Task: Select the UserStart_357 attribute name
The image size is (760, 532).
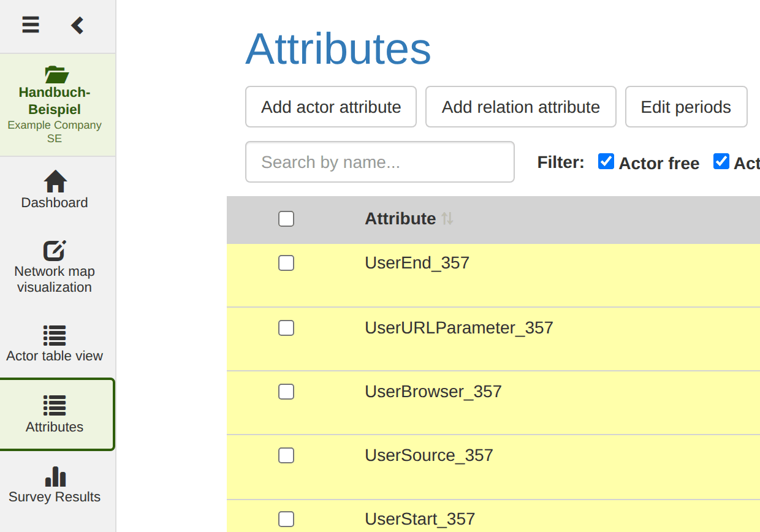Action: 420,519
